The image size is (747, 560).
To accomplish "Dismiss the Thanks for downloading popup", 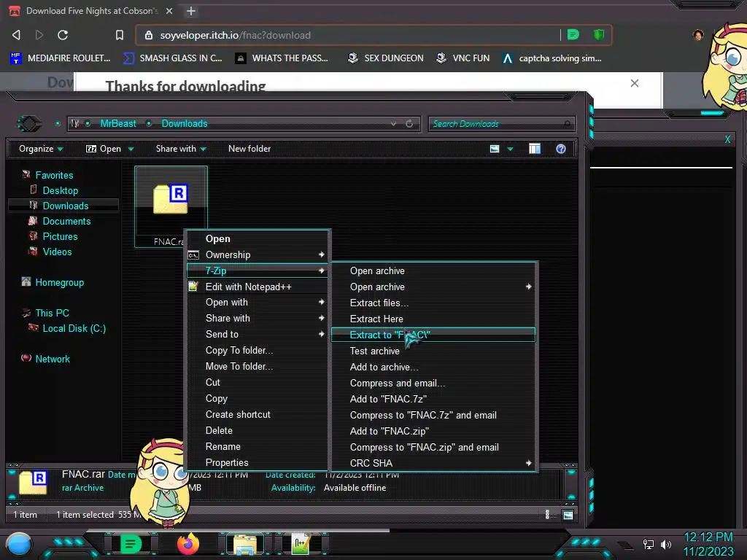I will [634, 83].
